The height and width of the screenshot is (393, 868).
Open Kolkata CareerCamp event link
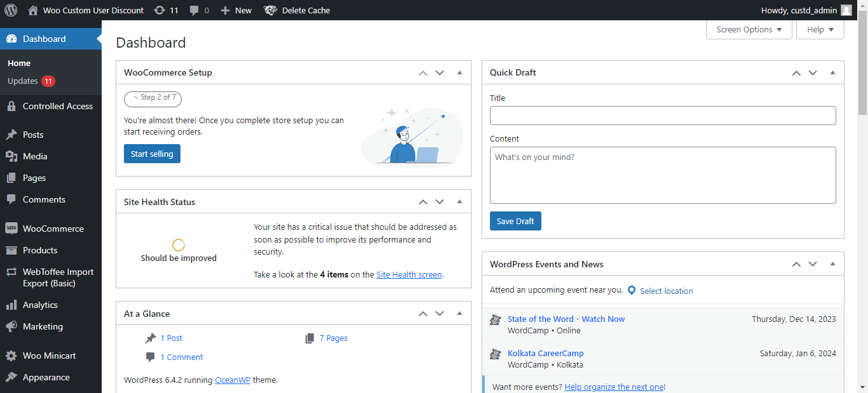(x=546, y=354)
